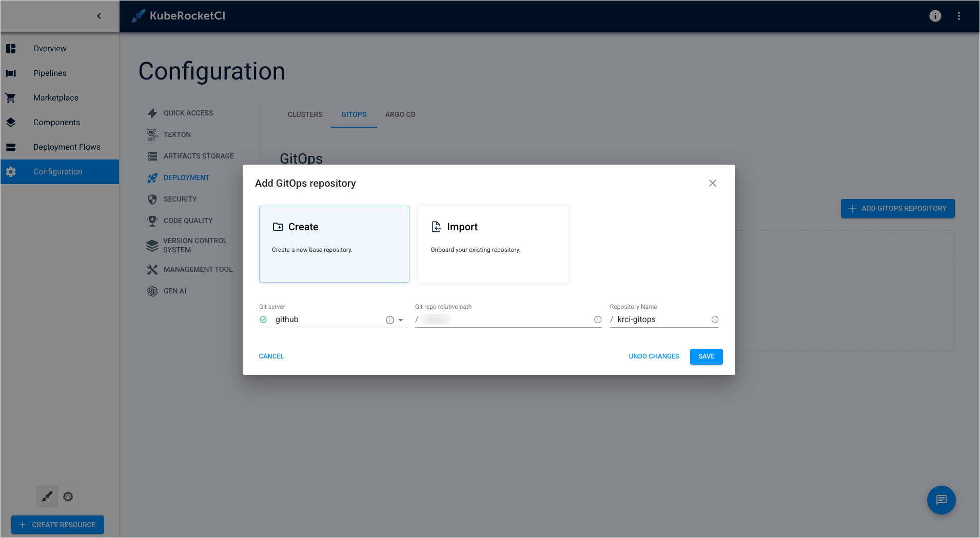Screen dimensions: 980x538
Task: Open the kebab menu in top bar
Action: (958, 16)
